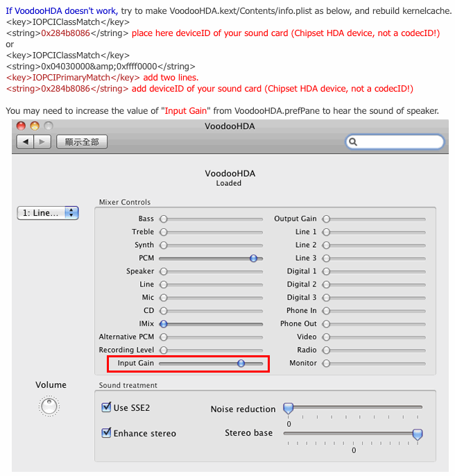Click the 'Sound treatment' group label
The image size is (455, 476).
pos(128,385)
